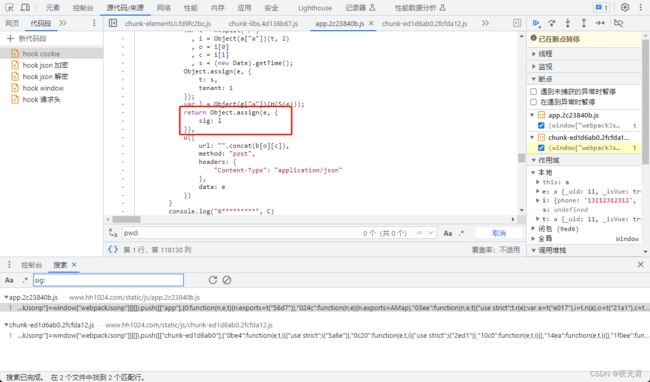Open the Lighthouse panel
The image size is (650, 382).
[315, 7]
